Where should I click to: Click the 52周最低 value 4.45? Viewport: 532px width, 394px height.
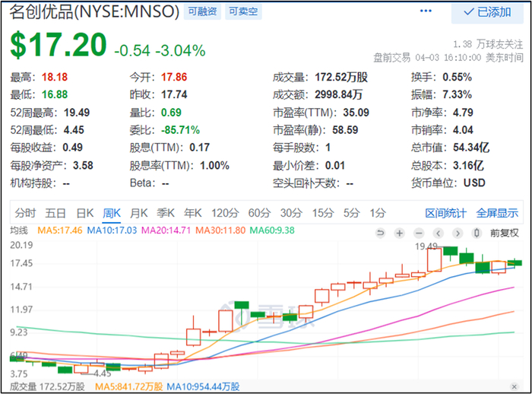(73, 130)
